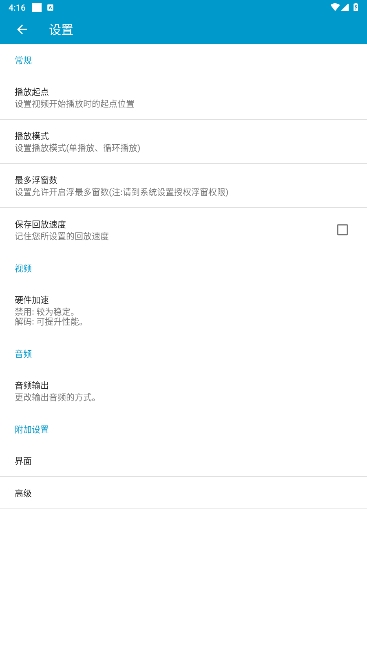Click the white square notification icon
The image size is (367, 654).
tap(37, 8)
